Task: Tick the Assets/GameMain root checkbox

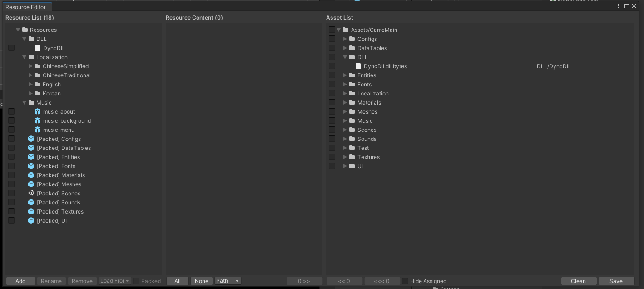Action: click(332, 30)
